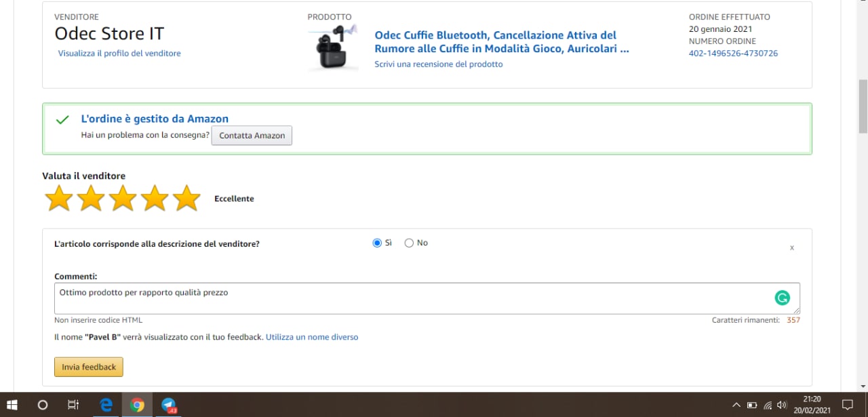Image resolution: width=868 pixels, height=417 pixels.
Task: Click 'Utilizza un nome diverso' link
Action: pyautogui.click(x=312, y=337)
